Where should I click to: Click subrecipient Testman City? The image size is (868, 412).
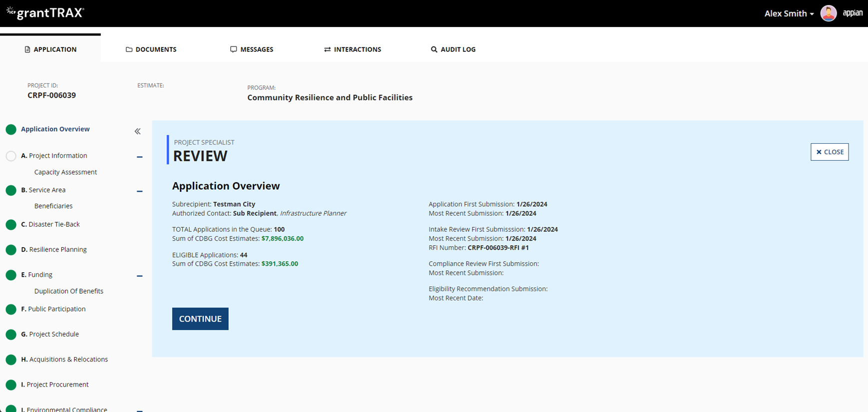pyautogui.click(x=234, y=204)
